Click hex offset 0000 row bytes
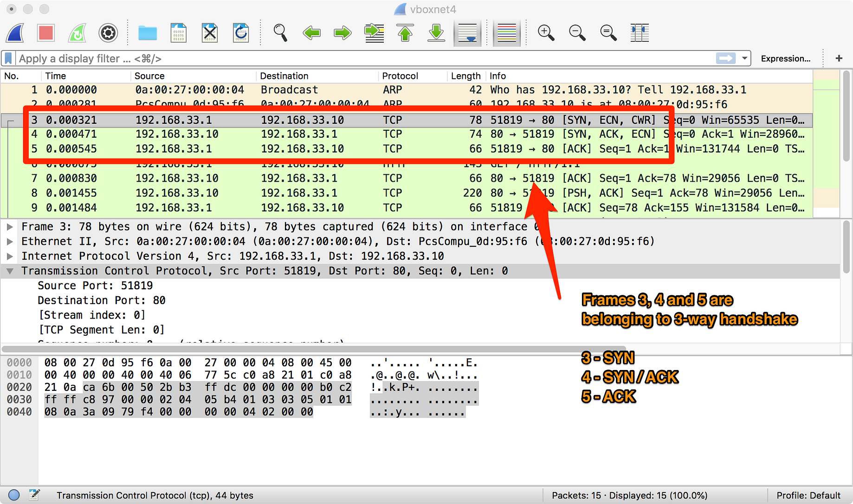 tap(198, 363)
